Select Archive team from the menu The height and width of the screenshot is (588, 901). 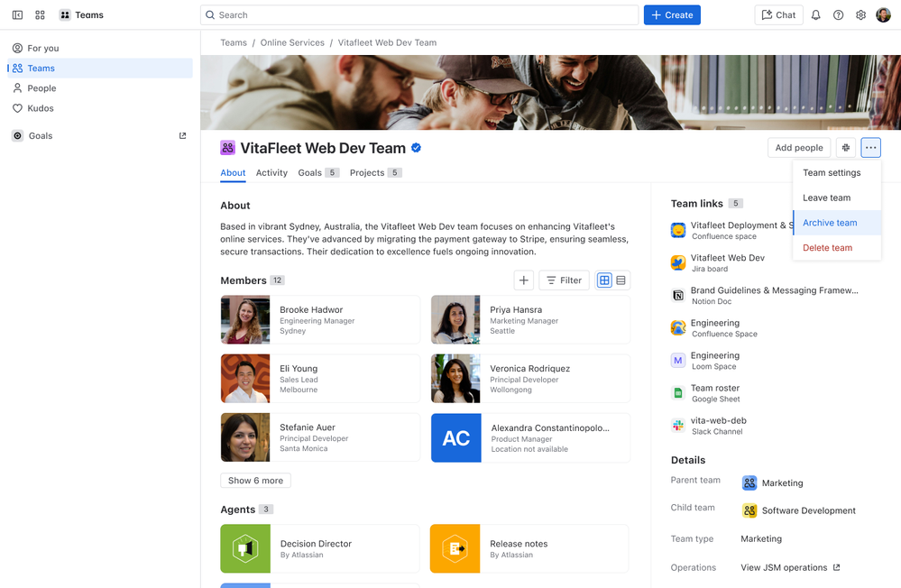click(837, 223)
